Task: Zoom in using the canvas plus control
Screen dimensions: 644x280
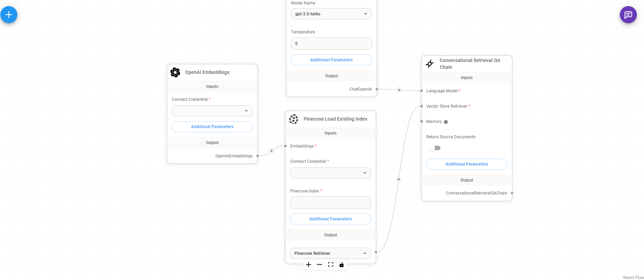Action: tap(308, 265)
